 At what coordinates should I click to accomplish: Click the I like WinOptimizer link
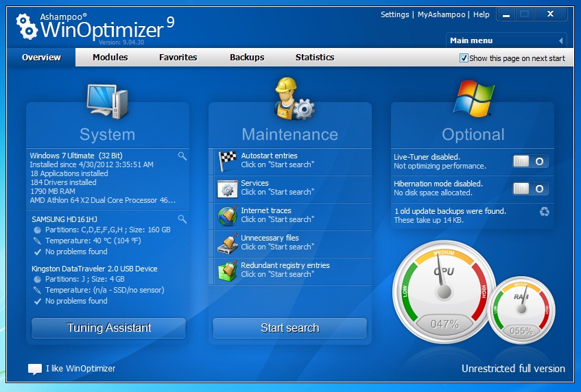click(x=81, y=369)
